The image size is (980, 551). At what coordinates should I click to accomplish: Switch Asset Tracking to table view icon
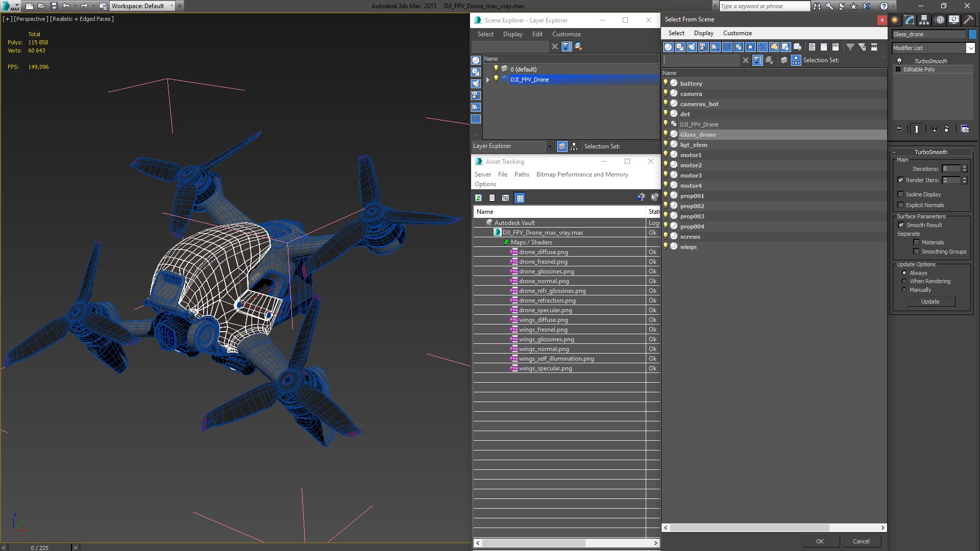coord(520,198)
